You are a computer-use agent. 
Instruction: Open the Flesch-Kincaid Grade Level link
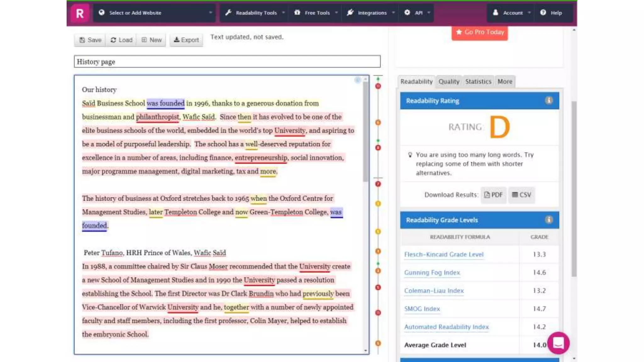coord(444,255)
